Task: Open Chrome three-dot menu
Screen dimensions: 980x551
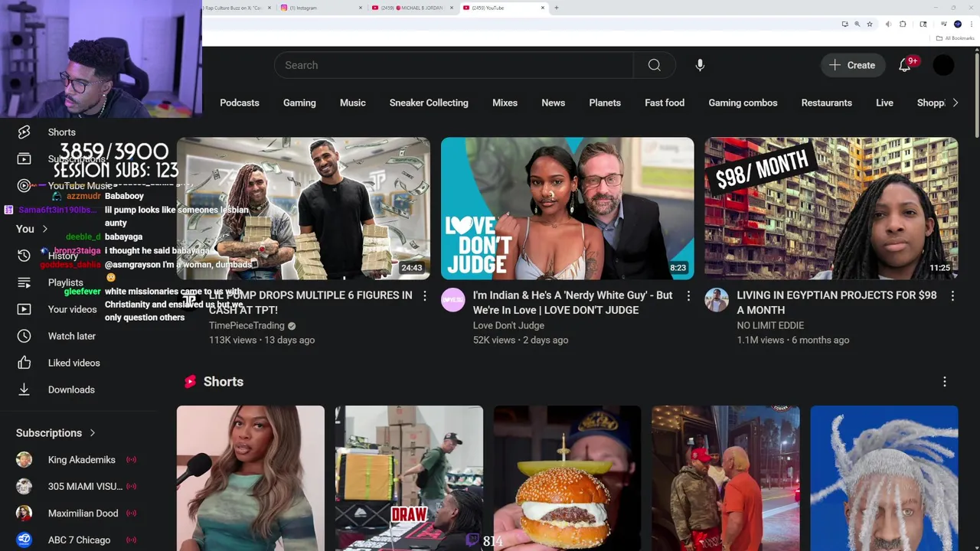Action: click(x=972, y=24)
